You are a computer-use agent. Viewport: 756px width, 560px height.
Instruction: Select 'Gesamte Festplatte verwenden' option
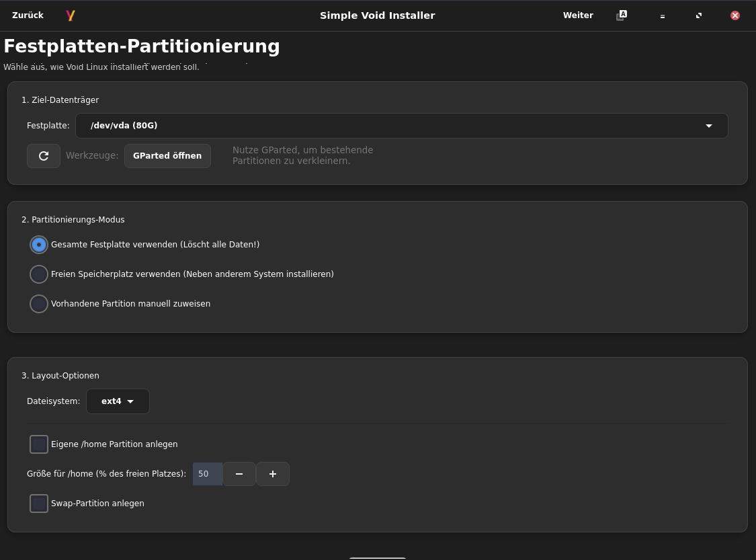[39, 245]
